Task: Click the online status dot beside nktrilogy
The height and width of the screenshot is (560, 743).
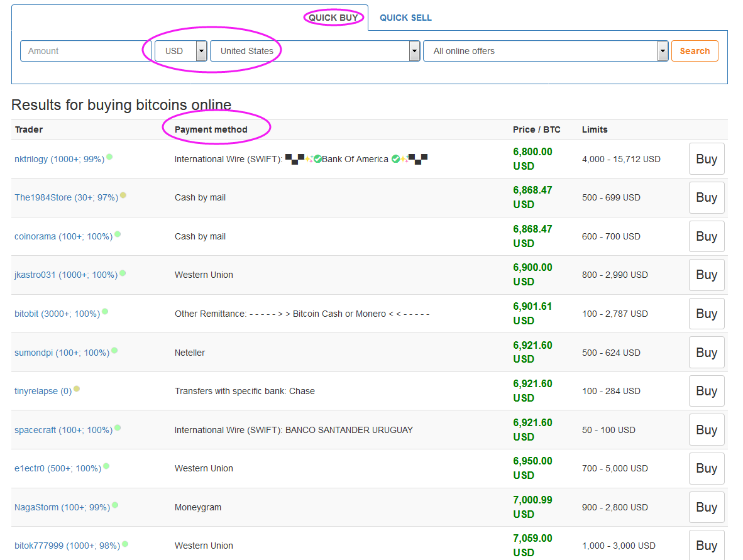Action: 109,157
